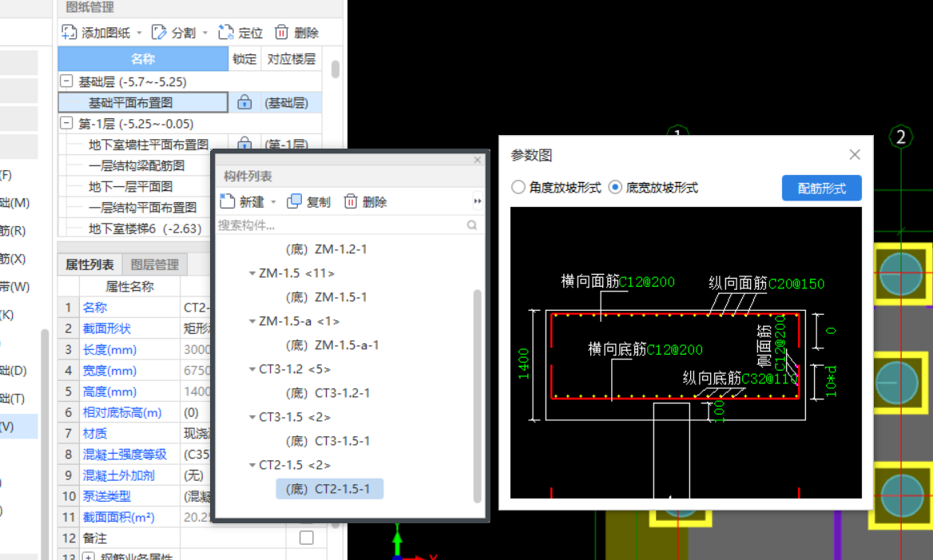Select (底) CT3-1.2-1 component

point(328,393)
